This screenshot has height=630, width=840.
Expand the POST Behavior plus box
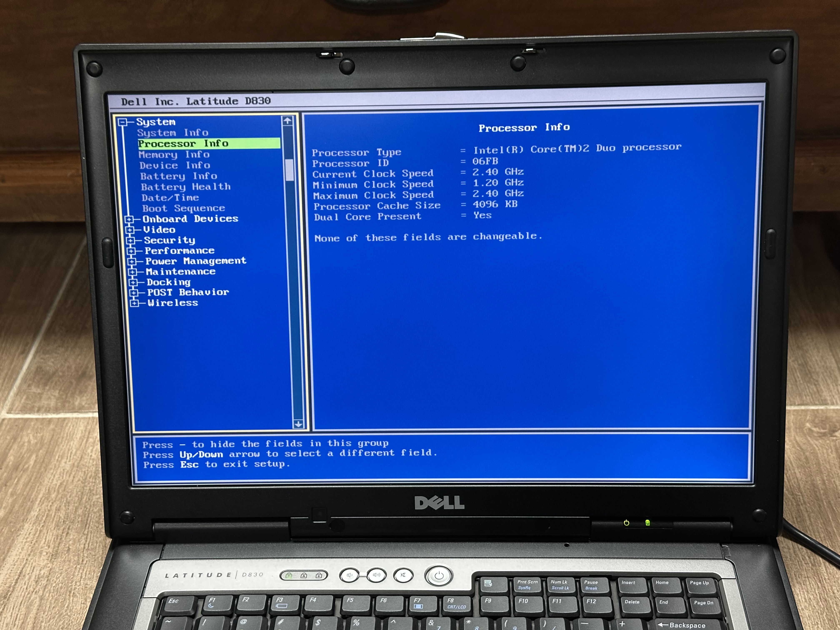(x=134, y=293)
